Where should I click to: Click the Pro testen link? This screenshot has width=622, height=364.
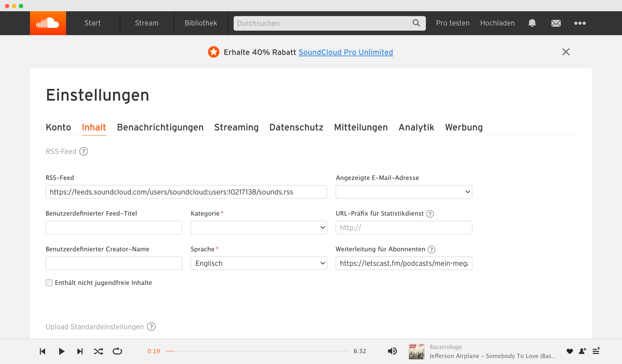453,23
